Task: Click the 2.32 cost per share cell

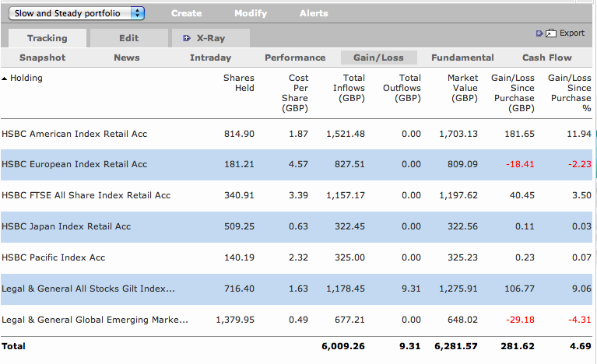Action: pos(299,257)
